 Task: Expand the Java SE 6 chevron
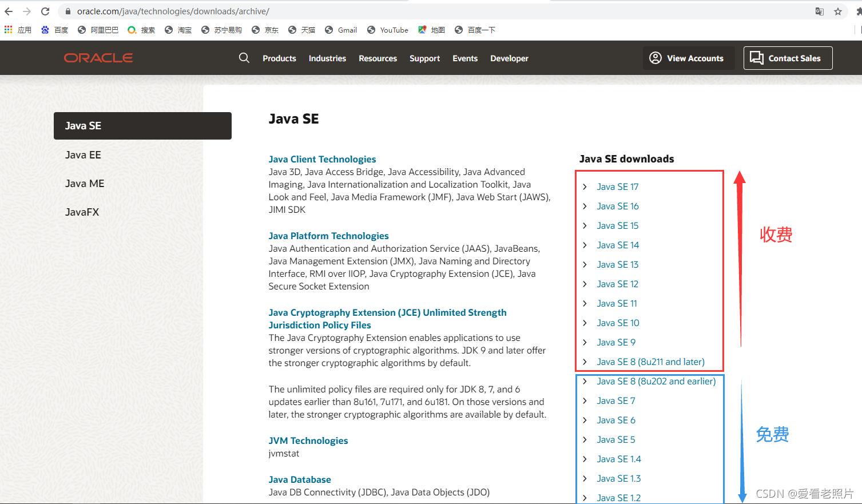[585, 420]
